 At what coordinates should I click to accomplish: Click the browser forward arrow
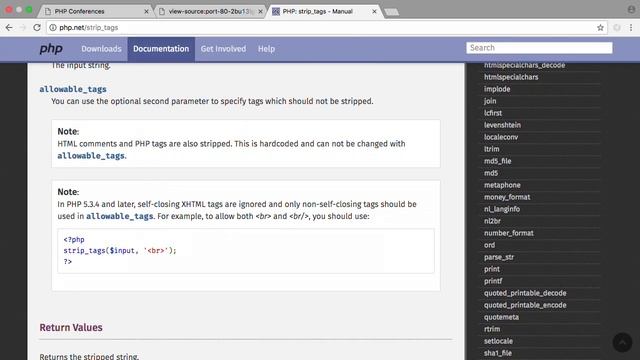pyautogui.click(x=23, y=27)
